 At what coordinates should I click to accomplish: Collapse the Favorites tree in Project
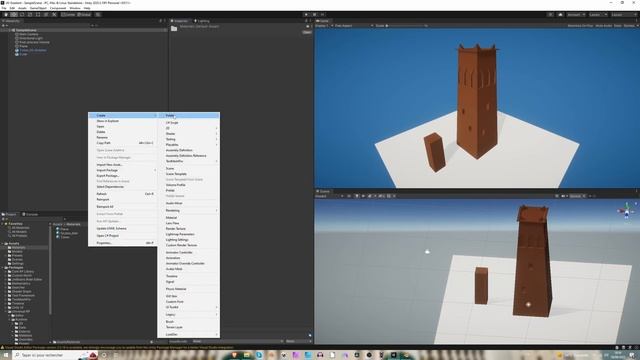[2, 224]
